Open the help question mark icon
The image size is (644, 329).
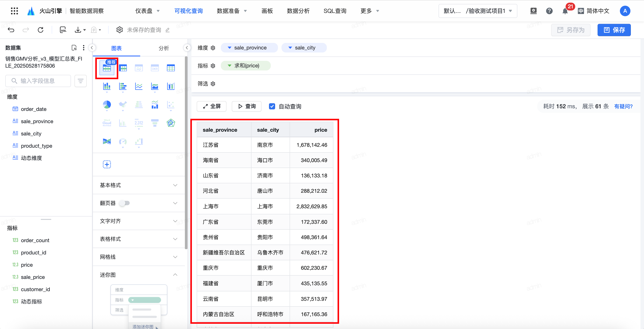coord(549,11)
